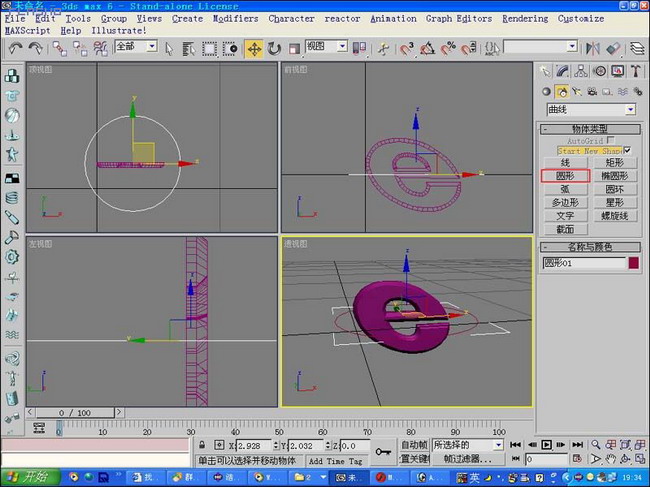Select the Bind to Space Warp tool
This screenshot has height=487, width=650.
[x=100, y=48]
